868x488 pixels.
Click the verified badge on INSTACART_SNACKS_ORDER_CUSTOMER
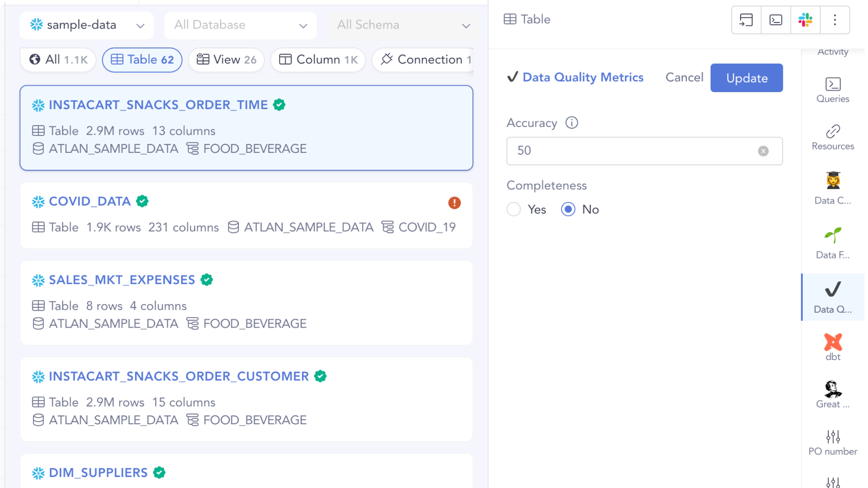coord(321,376)
